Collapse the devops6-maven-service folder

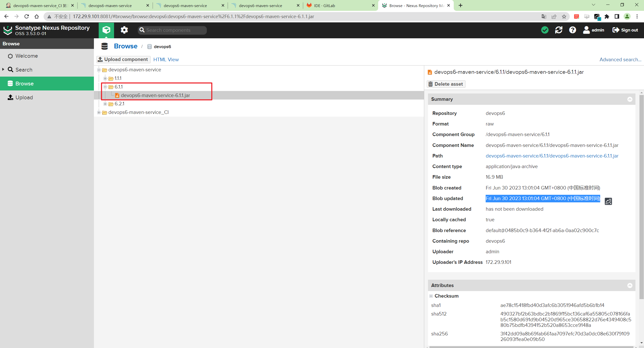[99, 70]
